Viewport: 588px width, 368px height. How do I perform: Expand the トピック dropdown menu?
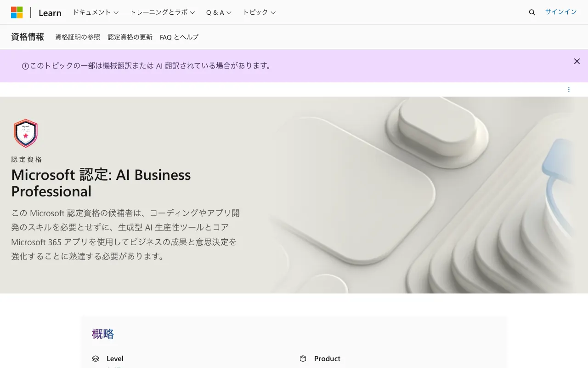pos(259,12)
